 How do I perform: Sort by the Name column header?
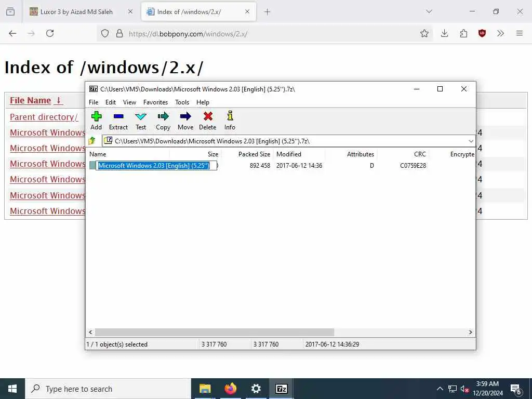[128, 154]
